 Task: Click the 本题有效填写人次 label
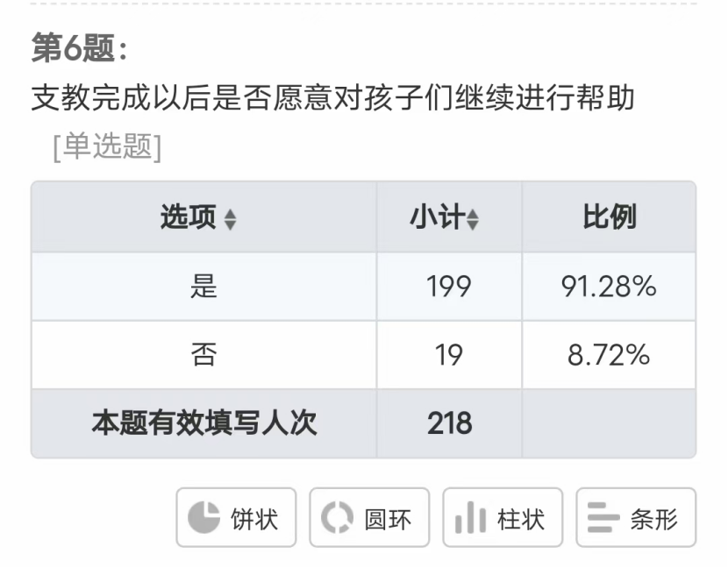pos(203,423)
